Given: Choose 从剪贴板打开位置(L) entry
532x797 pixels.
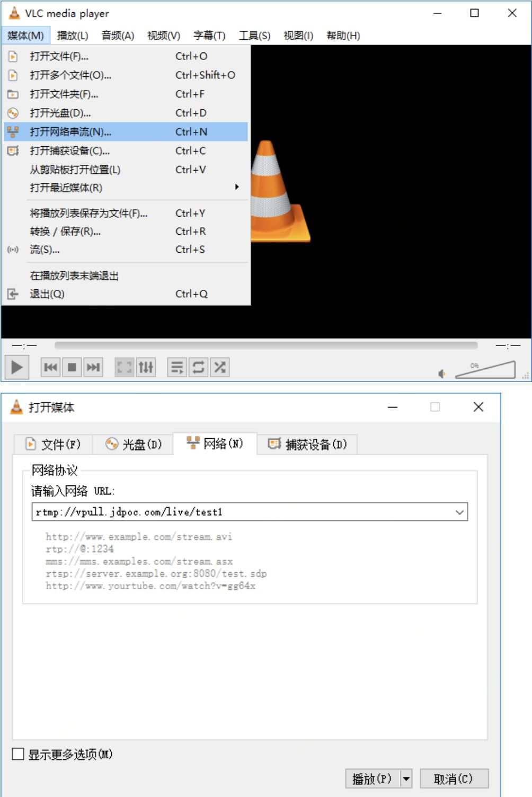Looking at the screenshot, I should click(126, 170).
